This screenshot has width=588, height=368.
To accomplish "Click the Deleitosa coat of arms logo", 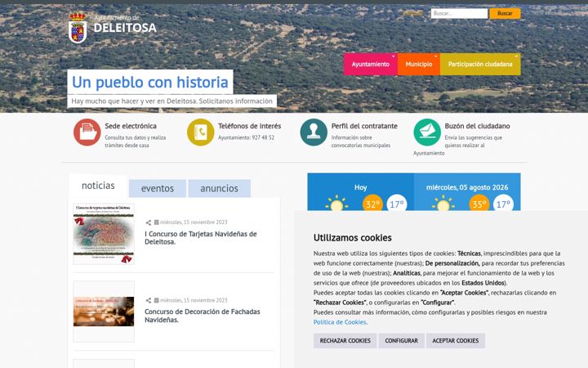I will (x=78, y=28).
